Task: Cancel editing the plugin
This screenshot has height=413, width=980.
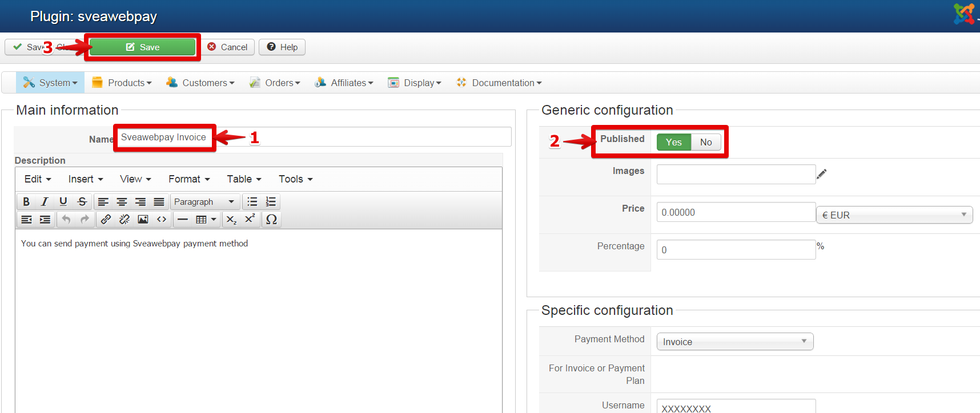Action: coord(227,47)
